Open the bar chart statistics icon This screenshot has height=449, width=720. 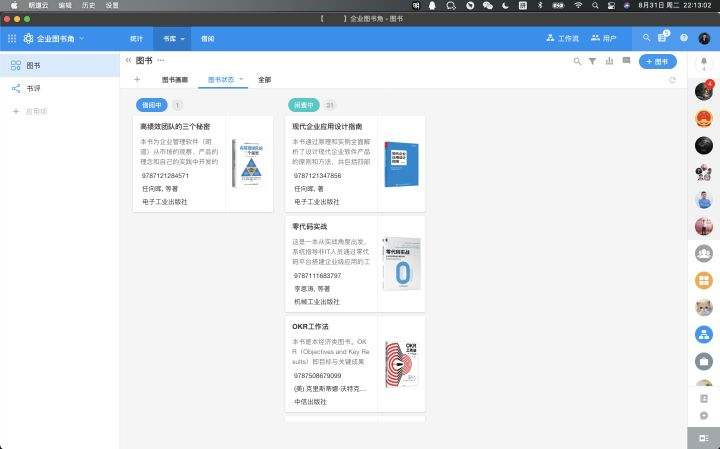609,61
